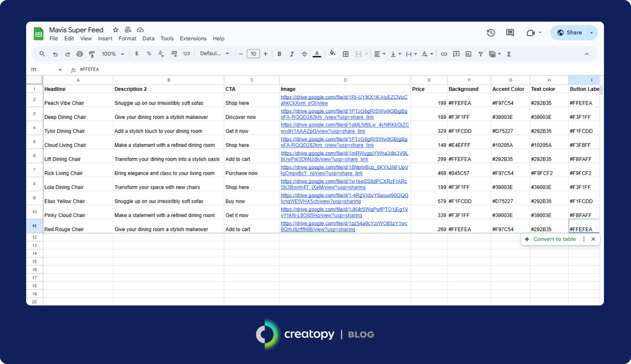Open the font family dropdown

[215, 54]
